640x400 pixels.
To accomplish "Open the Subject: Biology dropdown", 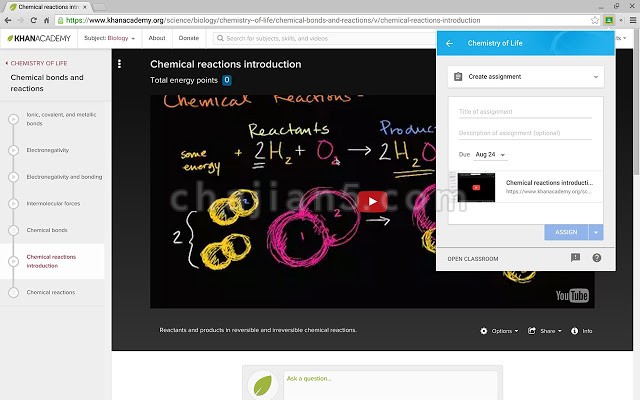I will 109,38.
